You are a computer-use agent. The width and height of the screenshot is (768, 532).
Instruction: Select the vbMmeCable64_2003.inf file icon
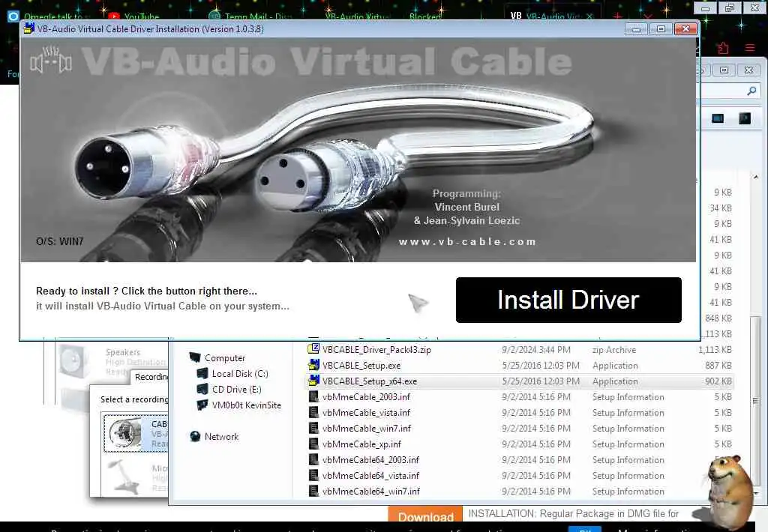click(313, 459)
